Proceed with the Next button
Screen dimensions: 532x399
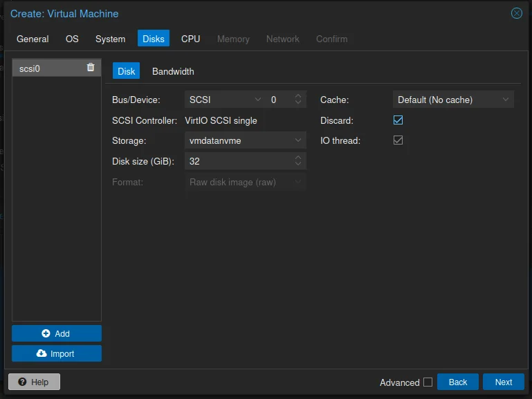pos(503,382)
